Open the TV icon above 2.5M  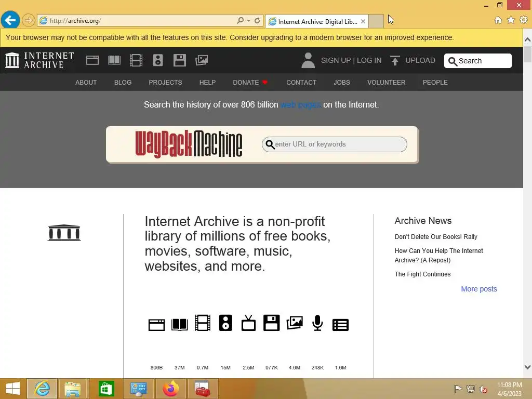click(248, 323)
